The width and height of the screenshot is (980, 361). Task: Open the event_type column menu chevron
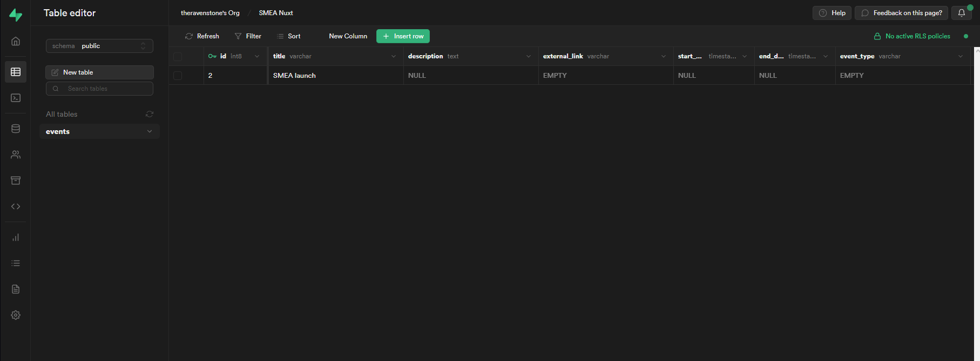[x=961, y=56]
